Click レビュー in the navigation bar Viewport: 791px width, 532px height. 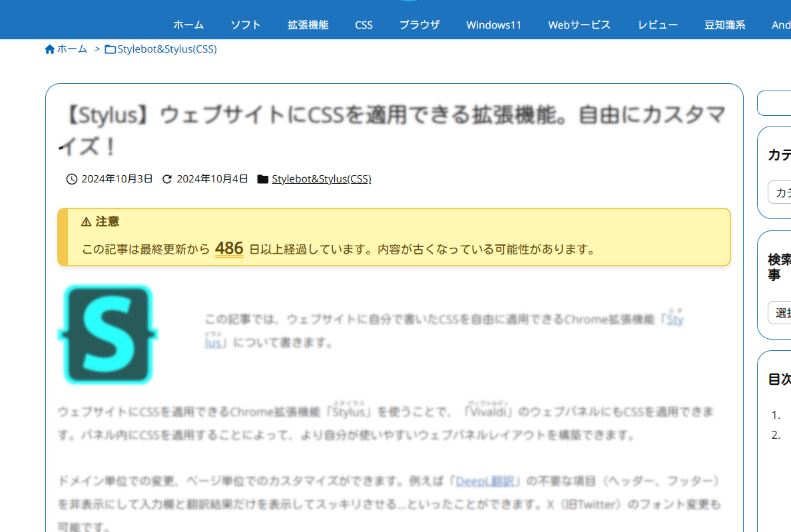coord(658,25)
